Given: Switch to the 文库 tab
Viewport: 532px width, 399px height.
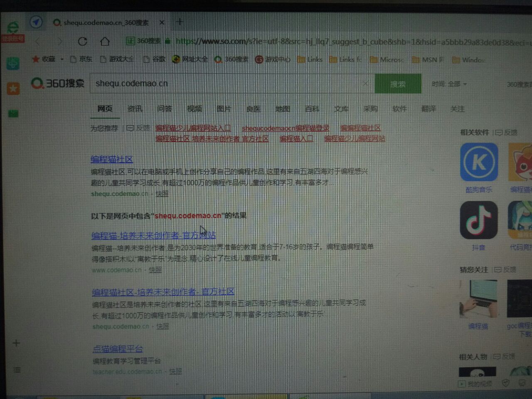Looking at the screenshot, I should (341, 109).
